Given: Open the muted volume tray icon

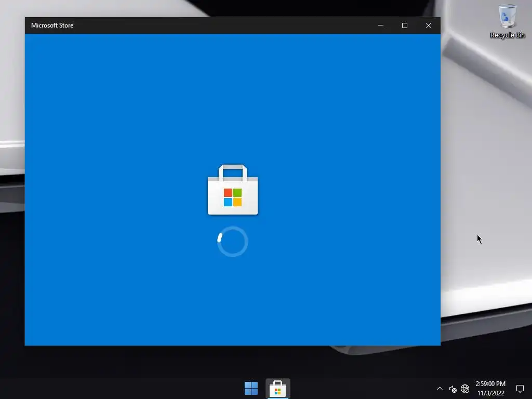Looking at the screenshot, I should tap(453, 389).
